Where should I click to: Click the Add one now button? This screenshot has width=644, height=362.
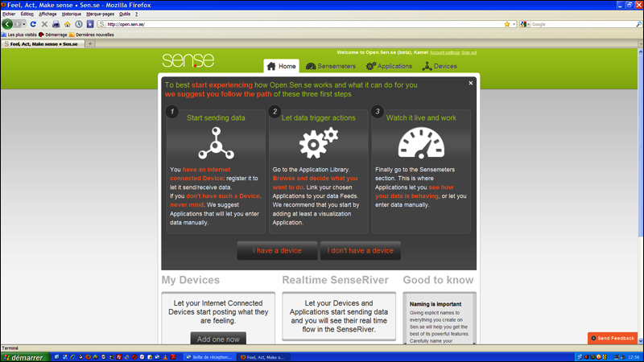[x=218, y=339]
